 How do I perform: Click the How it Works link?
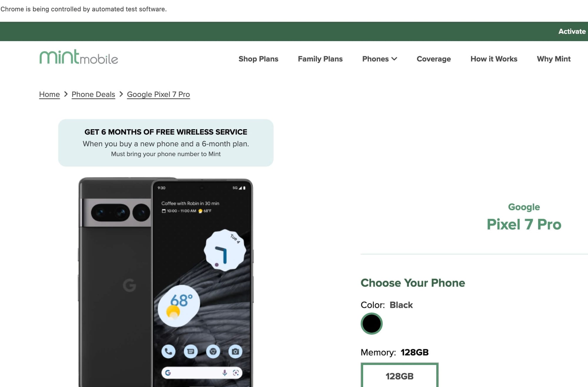(x=494, y=59)
